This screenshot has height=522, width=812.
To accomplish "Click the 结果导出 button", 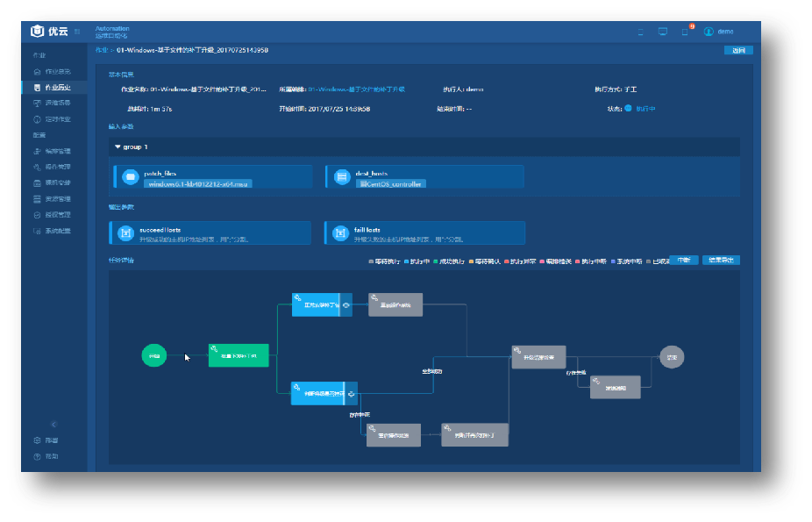I will coord(721,261).
